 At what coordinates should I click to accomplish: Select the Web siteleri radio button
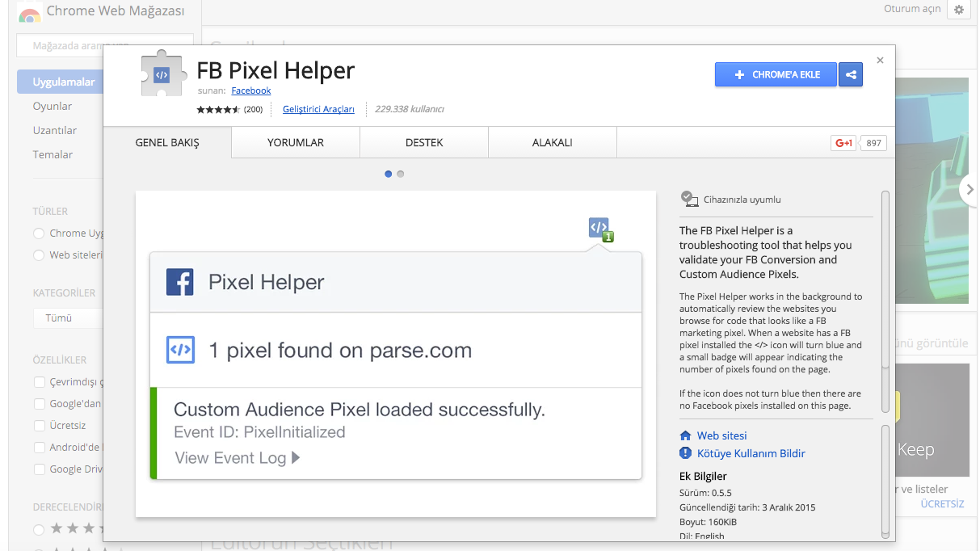[39, 254]
